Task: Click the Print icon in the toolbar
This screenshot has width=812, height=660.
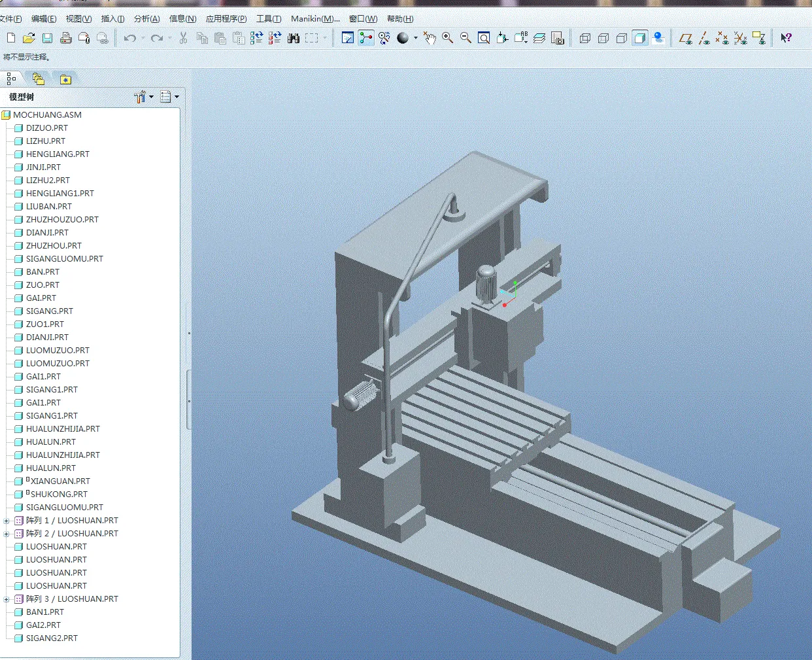Action: (65, 39)
